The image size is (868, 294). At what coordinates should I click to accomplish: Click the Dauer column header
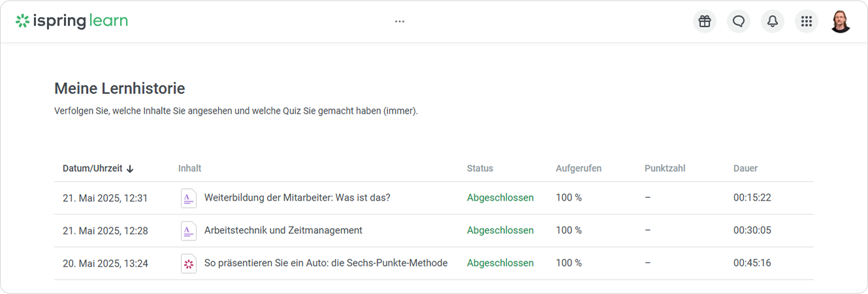point(745,169)
